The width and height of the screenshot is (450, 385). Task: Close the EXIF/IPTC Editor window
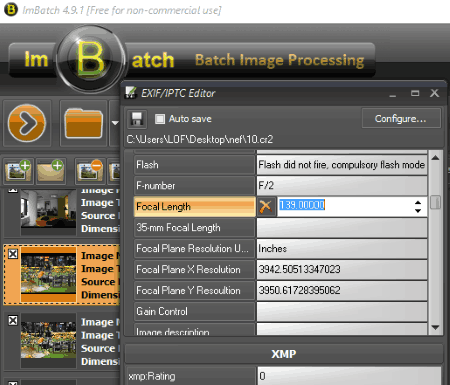point(434,93)
